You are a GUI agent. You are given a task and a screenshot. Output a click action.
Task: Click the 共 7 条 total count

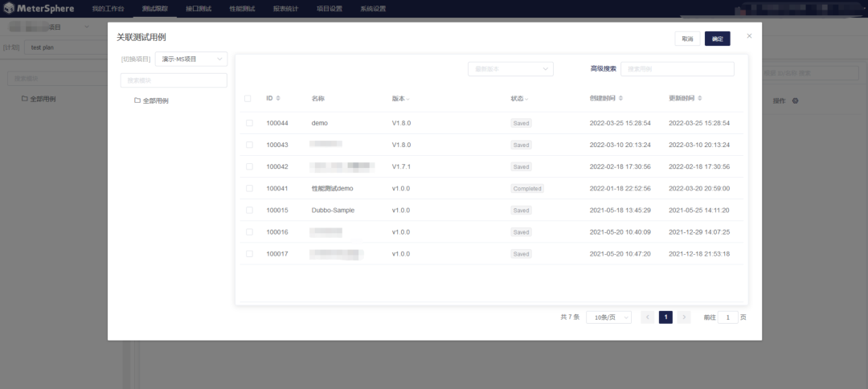(570, 317)
